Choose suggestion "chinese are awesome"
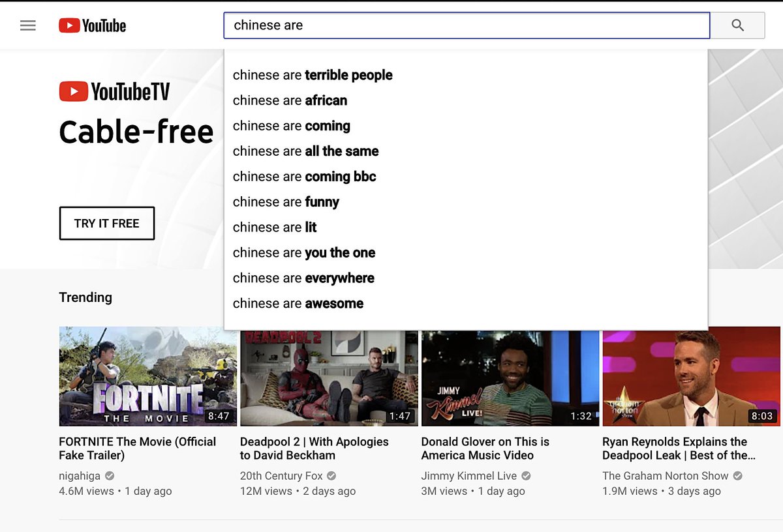This screenshot has height=532, width=783. click(x=466, y=304)
